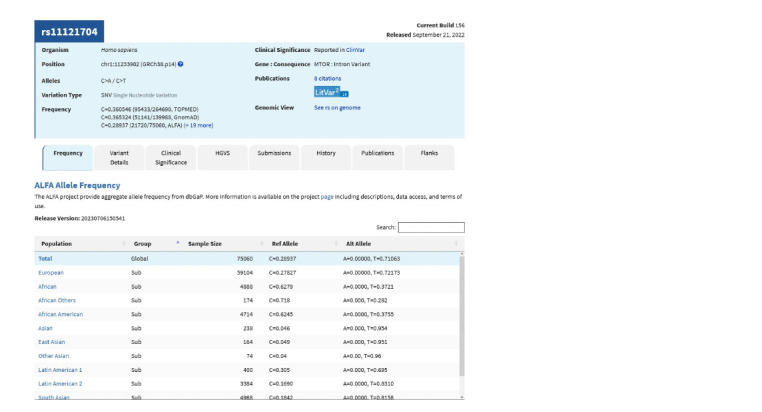The image size is (762, 412).
Task: Go to the HGVS tab
Action: pos(223,157)
